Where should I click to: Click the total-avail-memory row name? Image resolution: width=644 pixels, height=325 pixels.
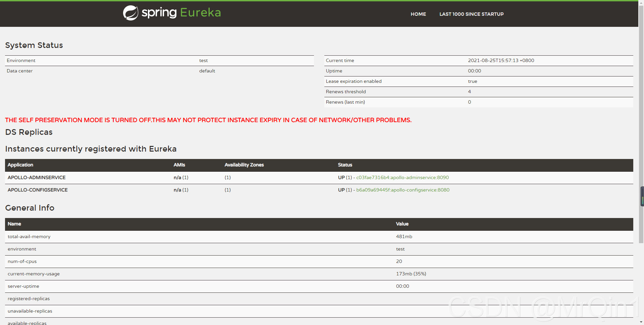29,236
